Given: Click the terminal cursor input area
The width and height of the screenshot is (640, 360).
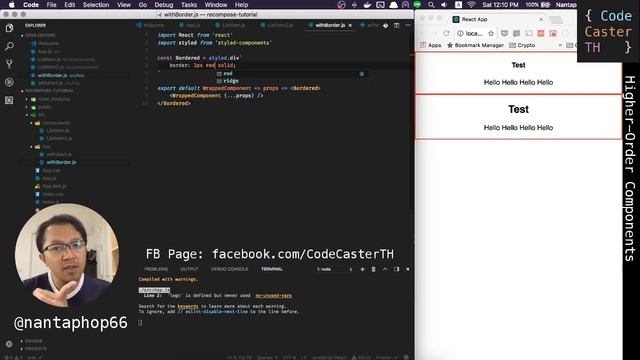Looking at the screenshot, I should [140, 323].
